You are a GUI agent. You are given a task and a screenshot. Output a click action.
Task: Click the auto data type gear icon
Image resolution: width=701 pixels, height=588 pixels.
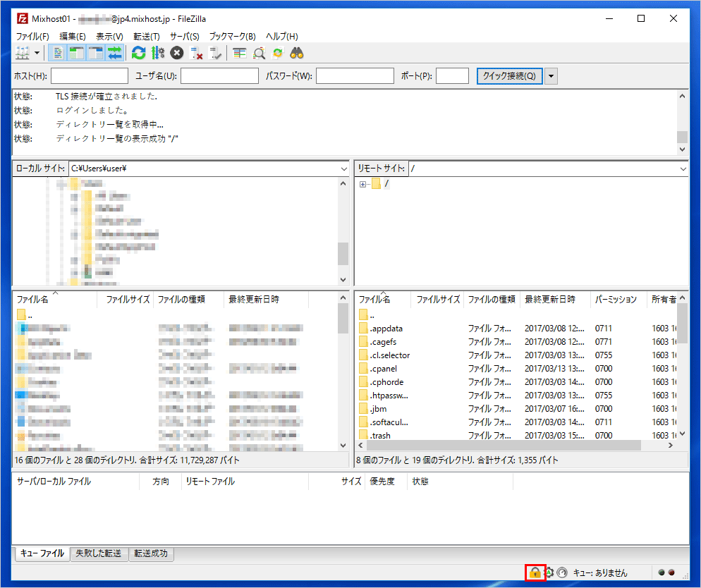tap(549, 572)
